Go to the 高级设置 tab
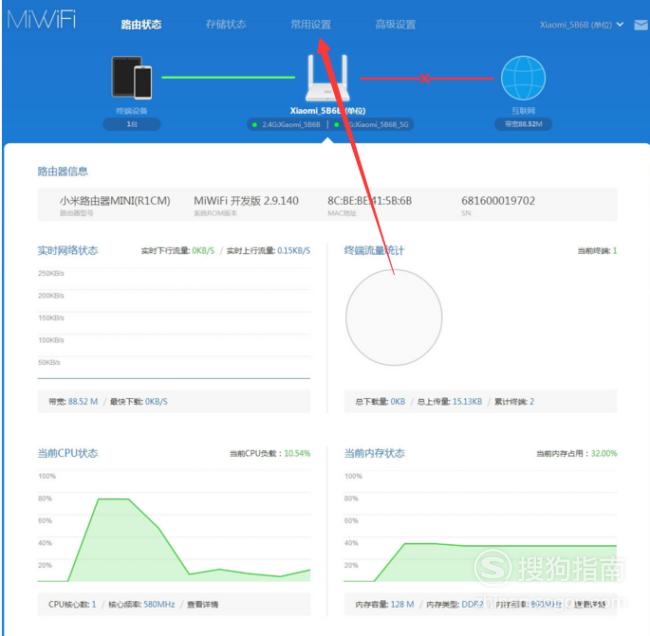650x636 pixels. tap(395, 25)
